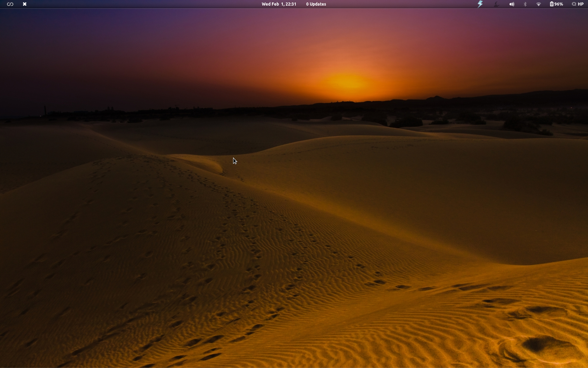Screen dimensions: 588x368
Task: Open the infinity activities icon
Action: pos(10,4)
